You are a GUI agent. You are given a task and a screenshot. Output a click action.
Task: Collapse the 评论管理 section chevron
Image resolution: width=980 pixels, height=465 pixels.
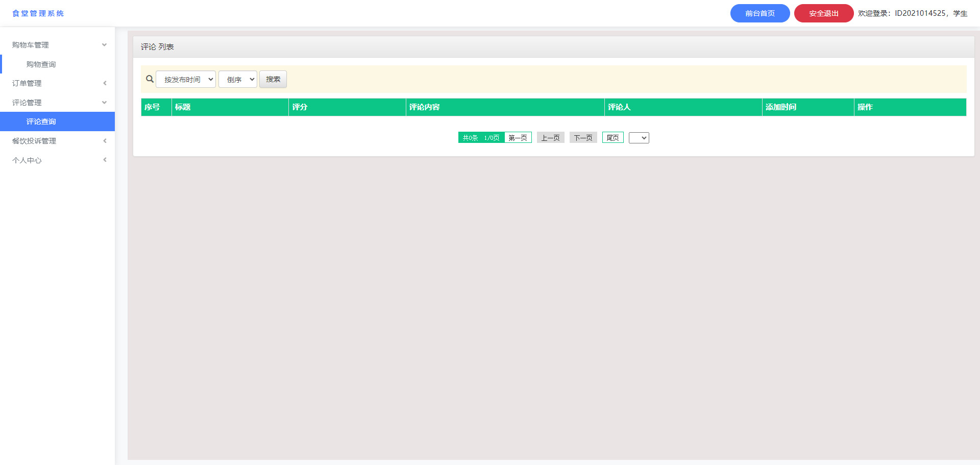104,103
